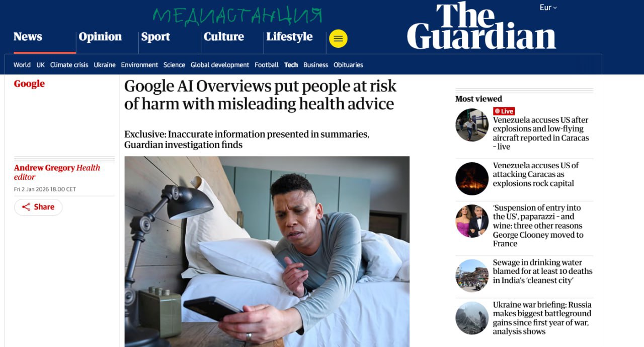Open the George Clooney thumbnail
644x347 pixels.
[472, 221]
